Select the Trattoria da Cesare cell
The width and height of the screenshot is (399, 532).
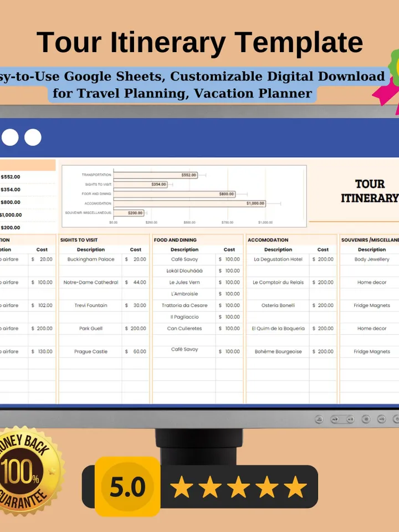[184, 305]
